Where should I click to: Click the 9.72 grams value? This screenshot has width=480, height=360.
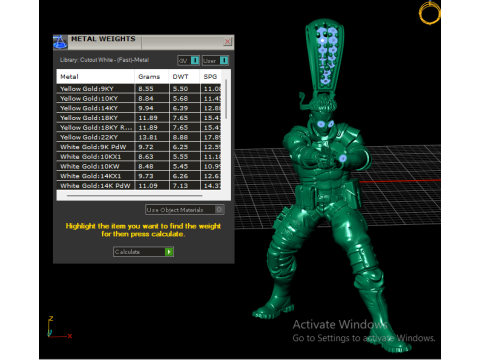pyautogui.click(x=146, y=147)
